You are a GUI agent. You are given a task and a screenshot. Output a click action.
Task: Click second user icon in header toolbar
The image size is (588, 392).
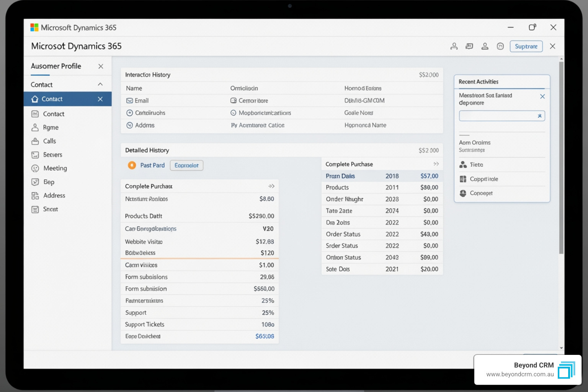point(485,46)
